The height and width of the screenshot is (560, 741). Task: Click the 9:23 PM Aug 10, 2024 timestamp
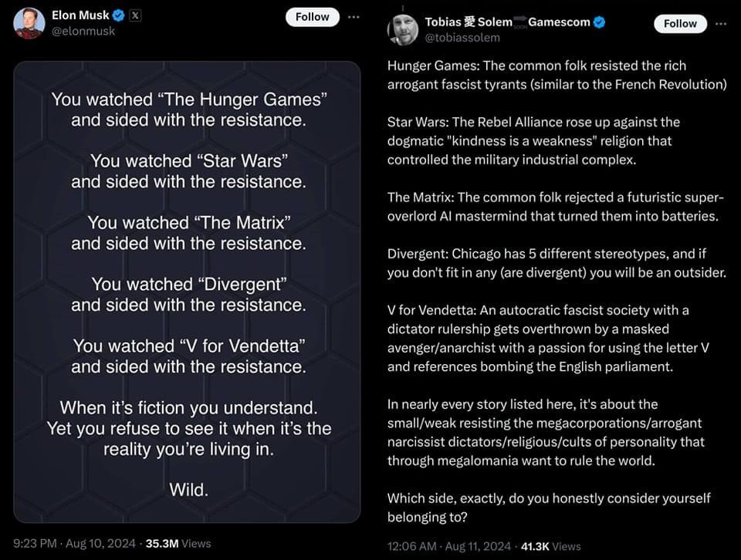[74, 544]
